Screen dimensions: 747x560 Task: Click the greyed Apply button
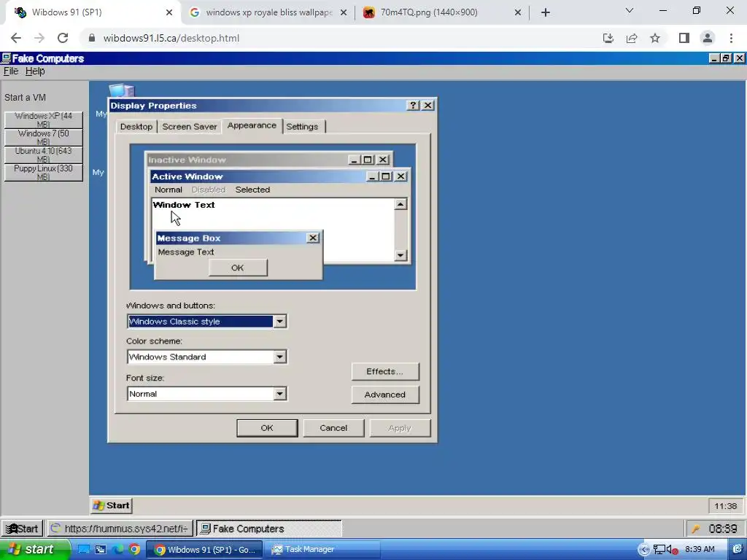click(x=400, y=428)
